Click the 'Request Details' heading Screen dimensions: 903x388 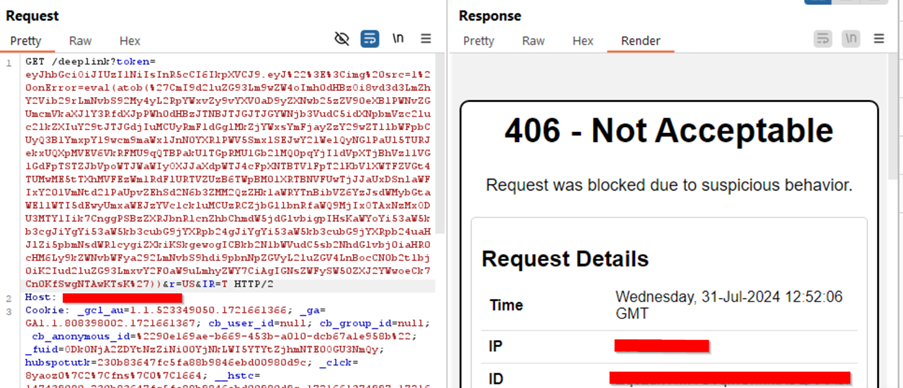pyautogui.click(x=565, y=258)
